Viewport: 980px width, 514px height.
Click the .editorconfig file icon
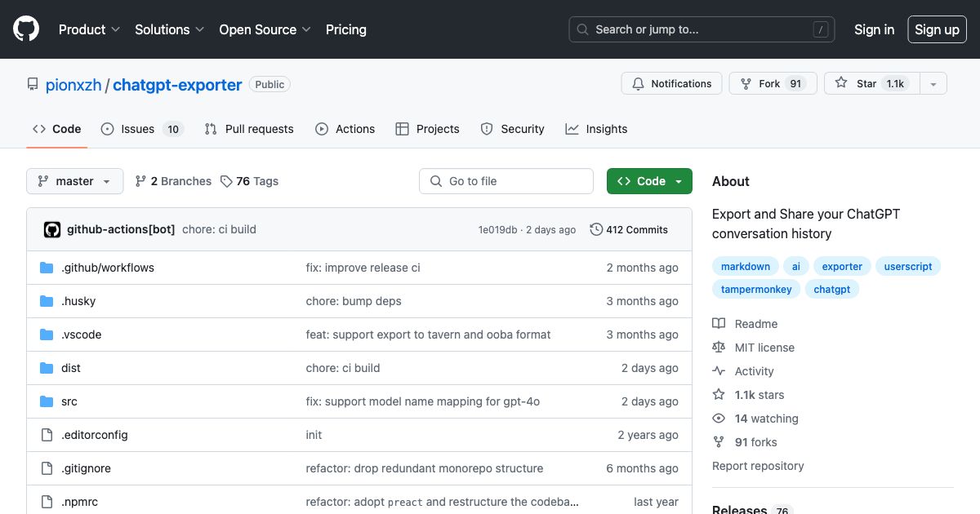47,435
